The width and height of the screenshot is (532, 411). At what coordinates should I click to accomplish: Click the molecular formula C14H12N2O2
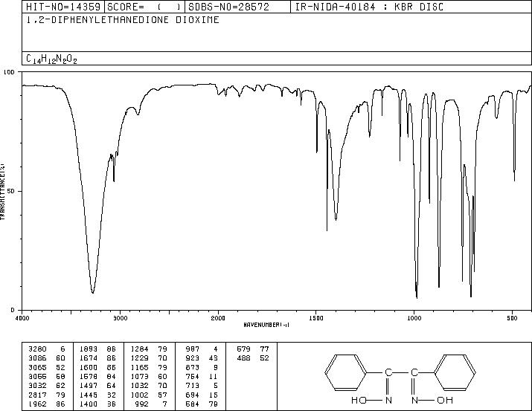tap(51, 59)
